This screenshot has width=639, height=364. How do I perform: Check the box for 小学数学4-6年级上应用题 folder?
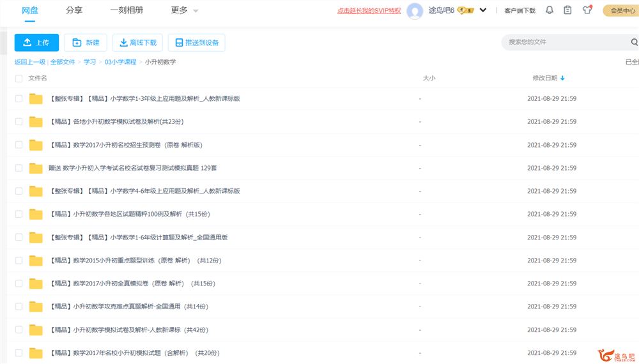[x=19, y=191]
